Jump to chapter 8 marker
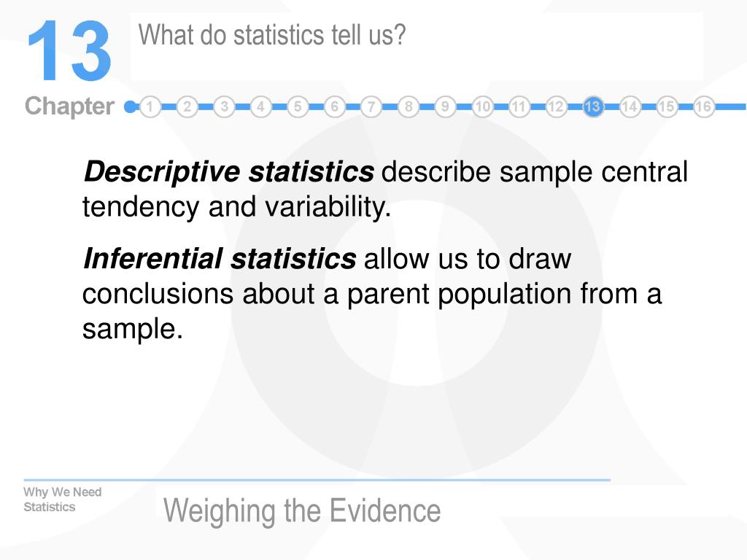 click(x=409, y=106)
